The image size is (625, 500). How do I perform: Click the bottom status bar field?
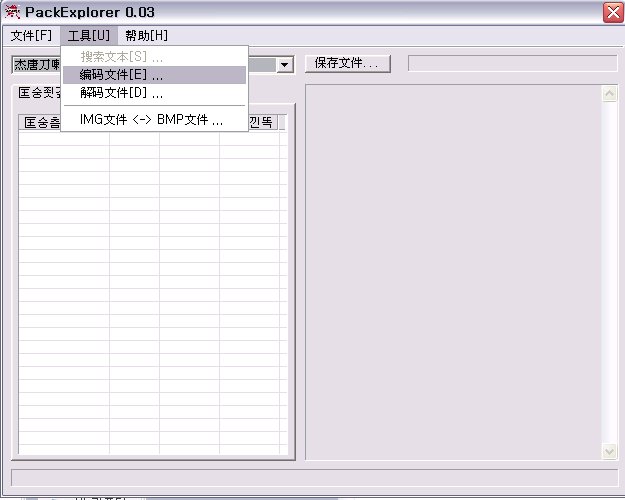click(x=314, y=477)
